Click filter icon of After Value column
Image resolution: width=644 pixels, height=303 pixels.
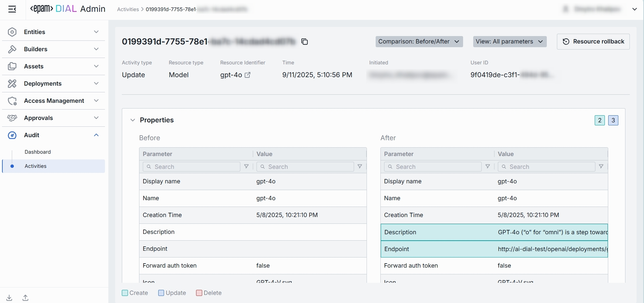(x=601, y=166)
